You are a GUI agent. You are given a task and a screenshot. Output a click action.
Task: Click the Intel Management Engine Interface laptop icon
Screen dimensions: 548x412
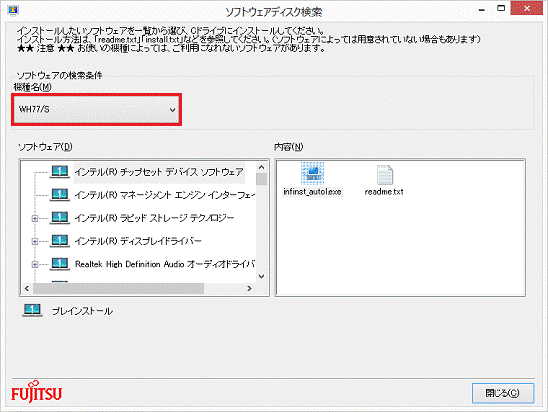[x=60, y=195]
